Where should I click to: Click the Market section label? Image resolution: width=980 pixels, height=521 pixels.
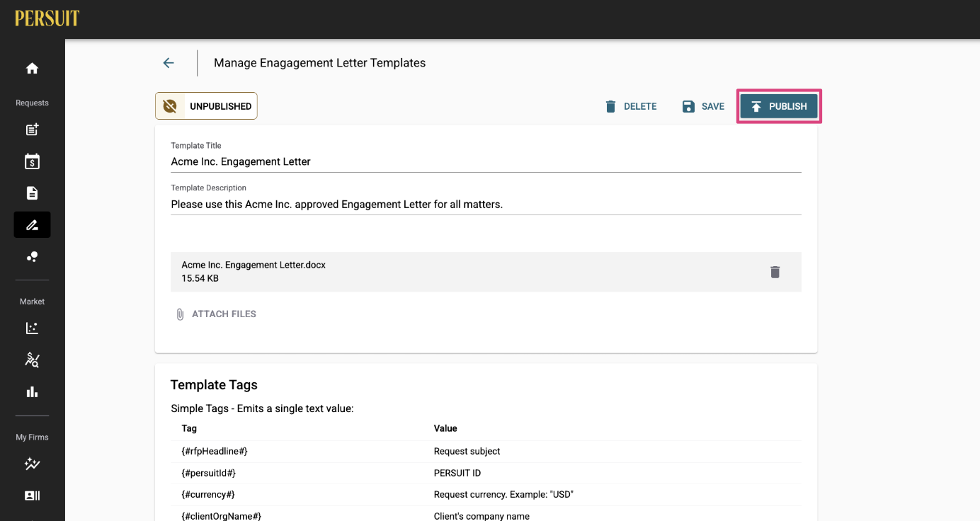(x=32, y=302)
